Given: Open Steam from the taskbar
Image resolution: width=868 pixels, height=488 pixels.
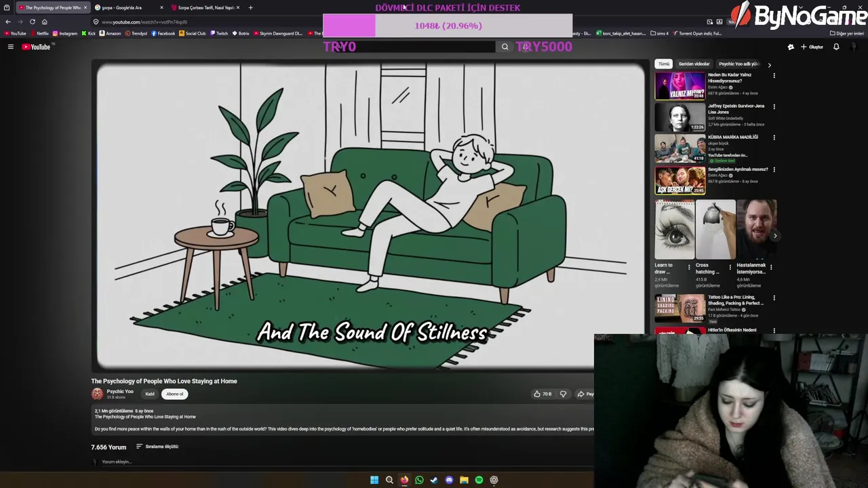Looking at the screenshot, I should coord(434,480).
